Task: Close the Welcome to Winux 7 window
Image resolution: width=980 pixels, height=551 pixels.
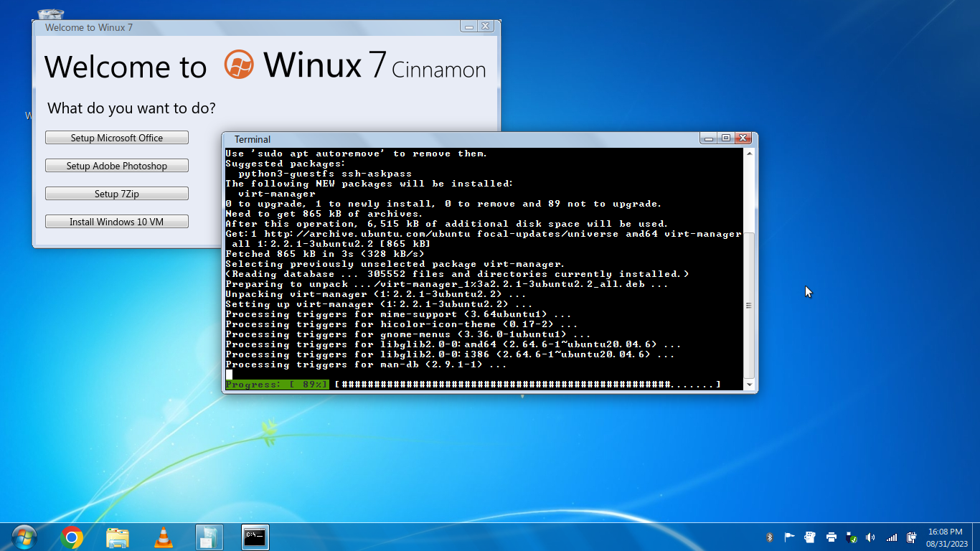Action: 486,27
